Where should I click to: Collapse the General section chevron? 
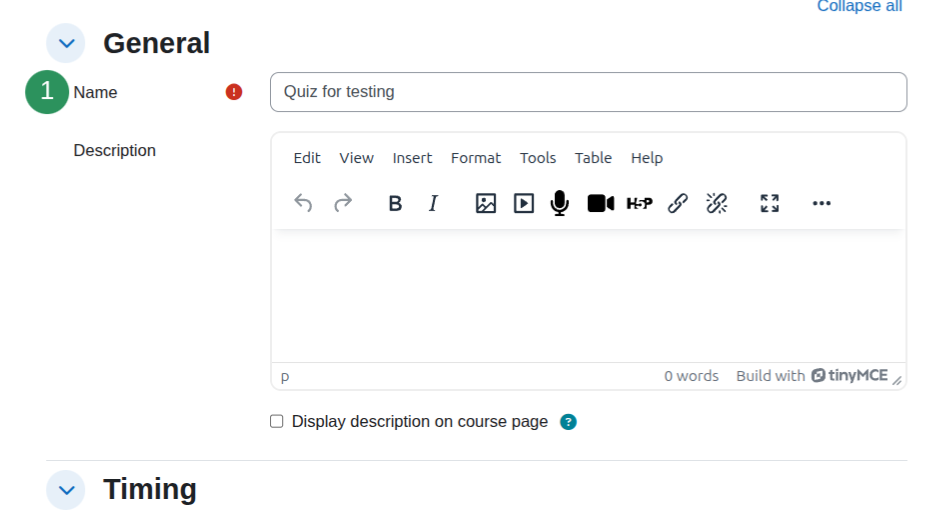click(x=66, y=43)
